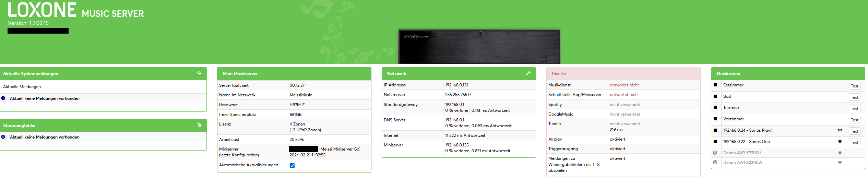This screenshot has height=179, width=868.
Task: Click Musikdienst status antwortet nicht
Action: coord(624,85)
